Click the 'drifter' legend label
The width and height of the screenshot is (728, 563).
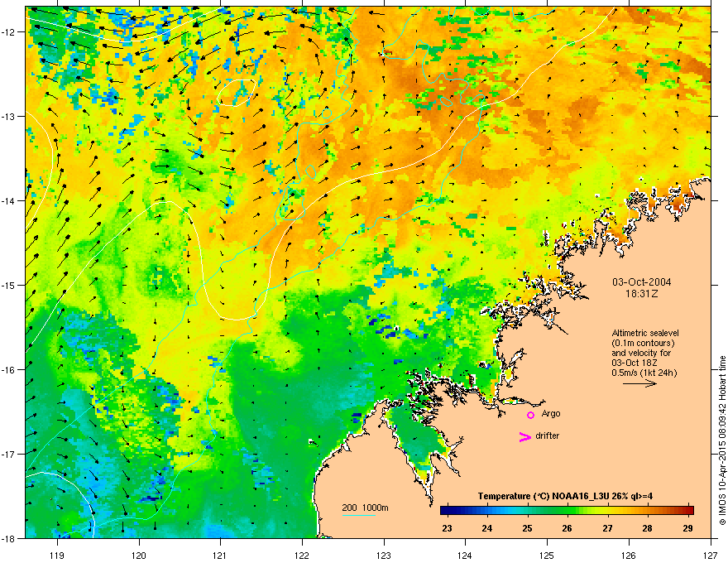tap(548, 435)
